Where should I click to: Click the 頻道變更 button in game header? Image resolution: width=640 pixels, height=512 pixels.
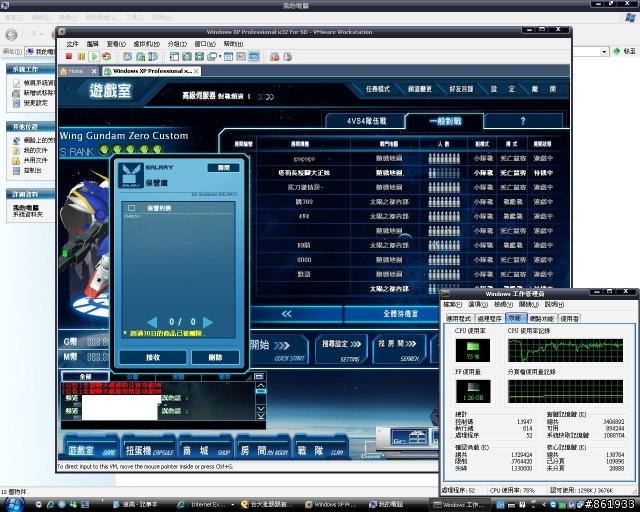[420, 89]
